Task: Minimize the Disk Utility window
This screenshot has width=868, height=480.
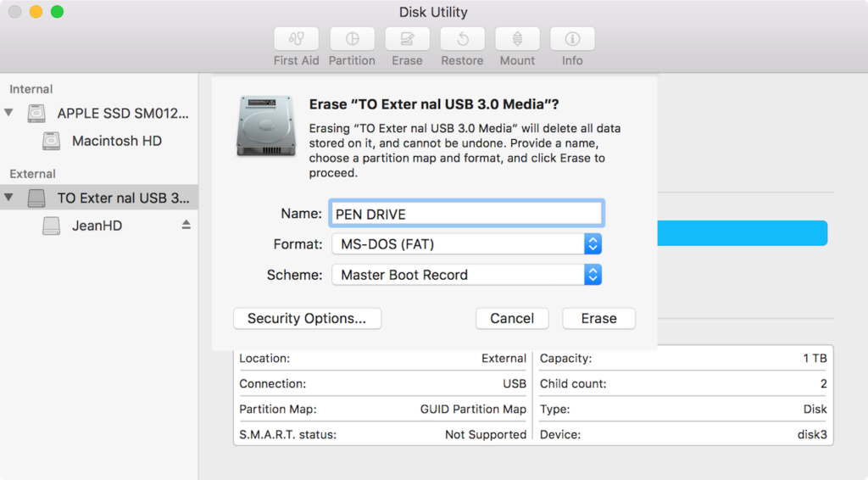Action: [36, 12]
